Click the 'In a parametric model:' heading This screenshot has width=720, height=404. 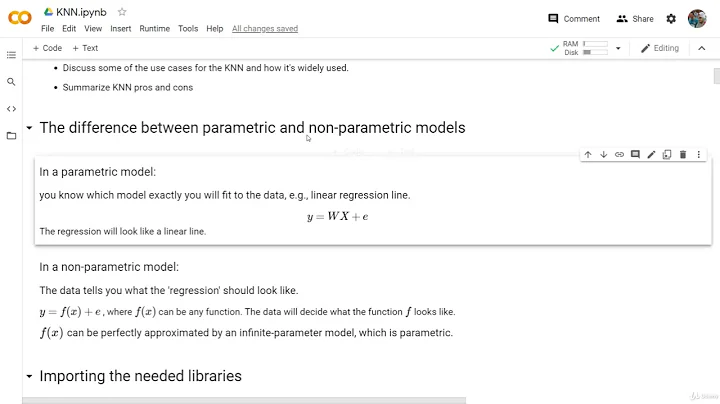[97, 172]
